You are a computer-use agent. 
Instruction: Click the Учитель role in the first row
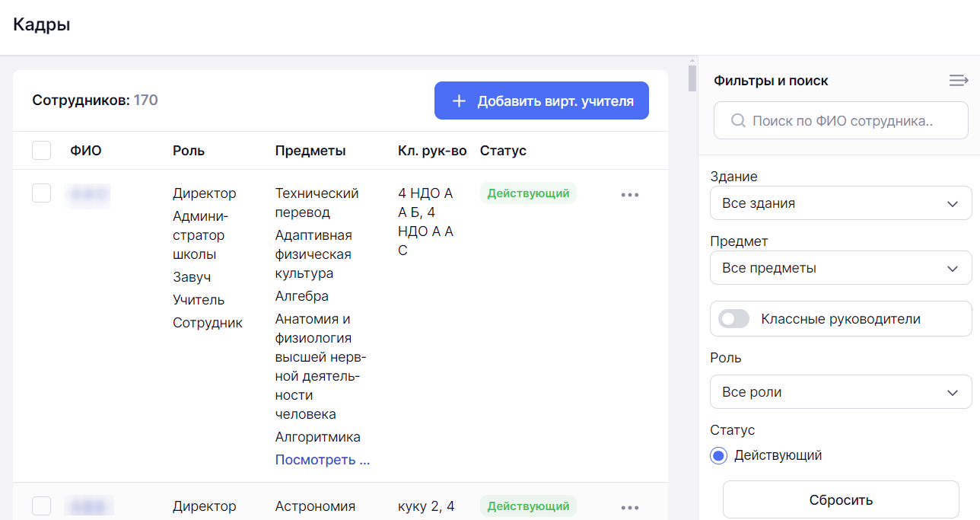click(199, 300)
